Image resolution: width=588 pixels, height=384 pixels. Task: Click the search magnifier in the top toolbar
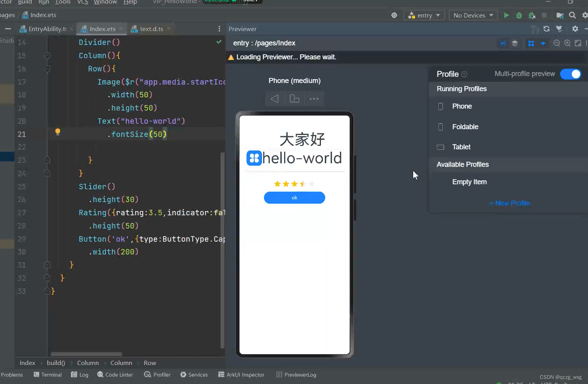(x=572, y=15)
